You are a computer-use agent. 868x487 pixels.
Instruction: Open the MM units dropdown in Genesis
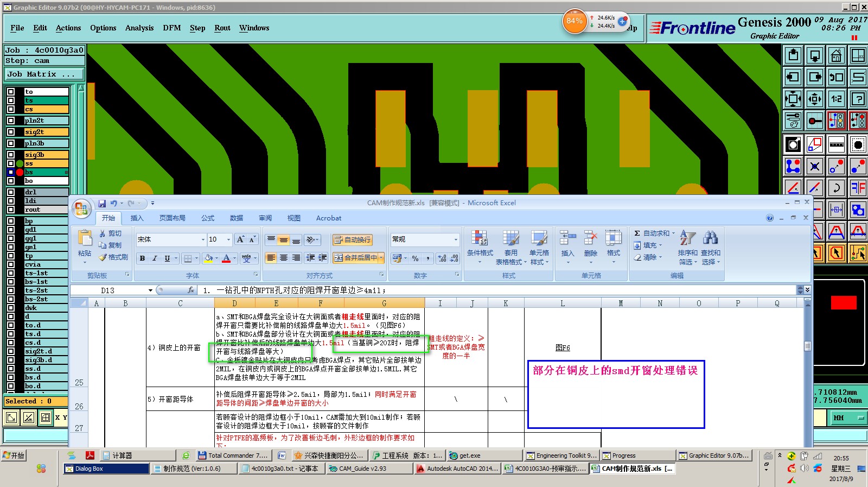(x=849, y=418)
